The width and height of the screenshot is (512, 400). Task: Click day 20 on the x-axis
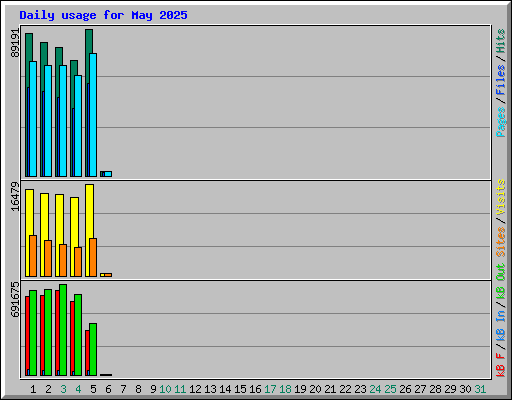(315, 389)
